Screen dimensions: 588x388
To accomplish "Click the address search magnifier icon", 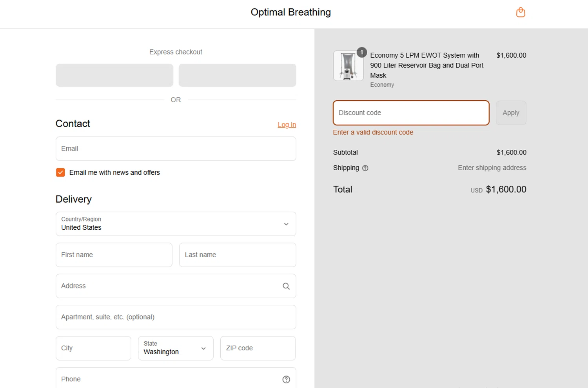I will click(286, 286).
